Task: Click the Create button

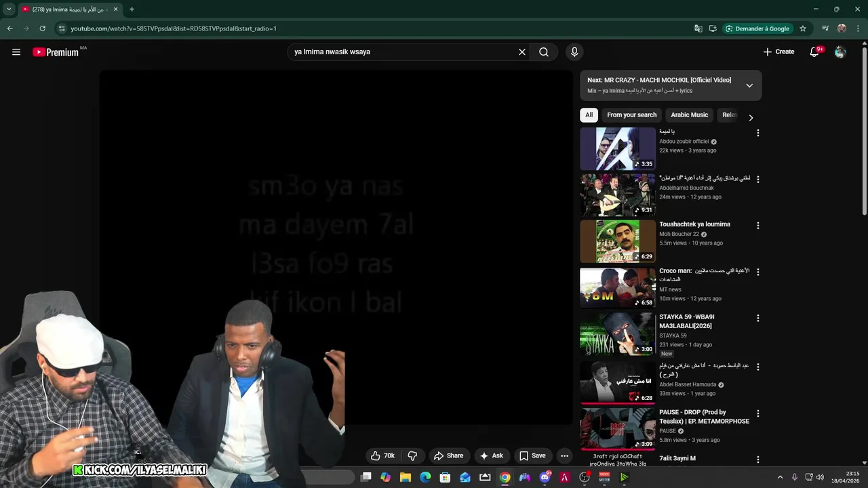Action: point(778,52)
